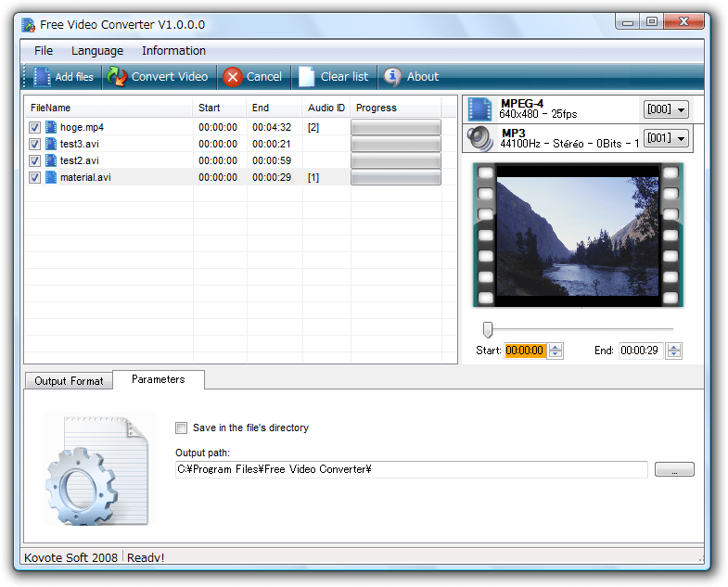Adjust the Start time spinner arrows
Image resolution: width=728 pixels, height=587 pixels.
[x=556, y=351]
